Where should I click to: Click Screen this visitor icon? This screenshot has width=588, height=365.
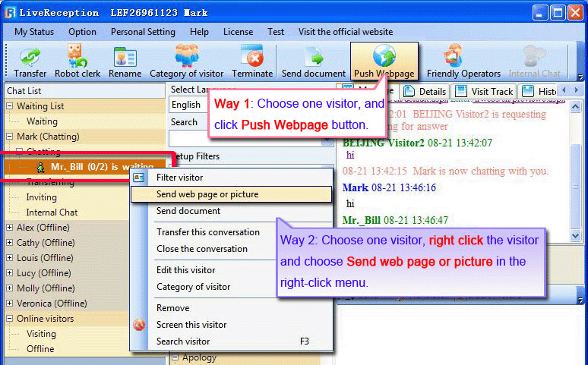(x=139, y=325)
